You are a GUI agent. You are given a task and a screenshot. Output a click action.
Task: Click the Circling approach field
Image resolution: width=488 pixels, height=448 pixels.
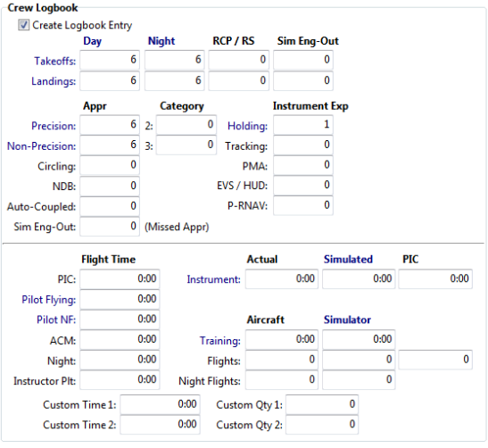click(110, 165)
